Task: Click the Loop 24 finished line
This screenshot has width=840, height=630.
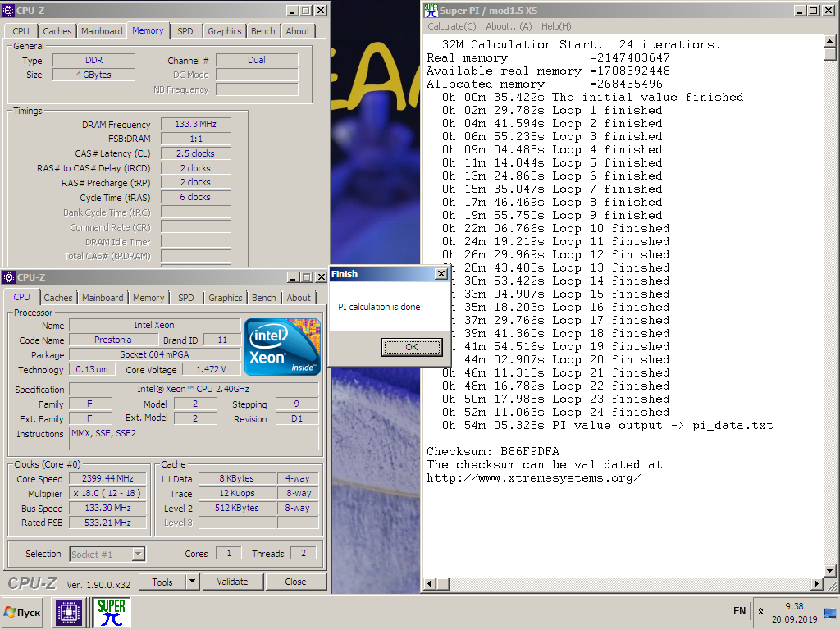Action: point(555,413)
